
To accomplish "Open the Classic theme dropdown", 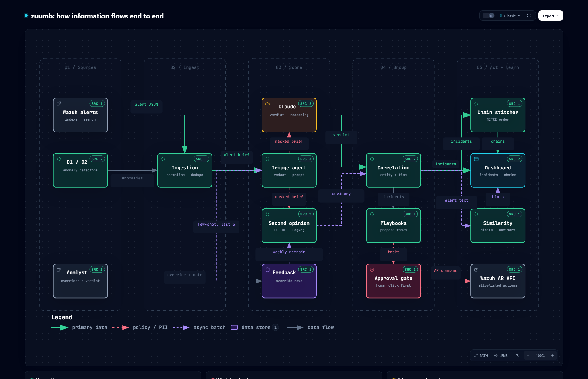I will point(510,16).
